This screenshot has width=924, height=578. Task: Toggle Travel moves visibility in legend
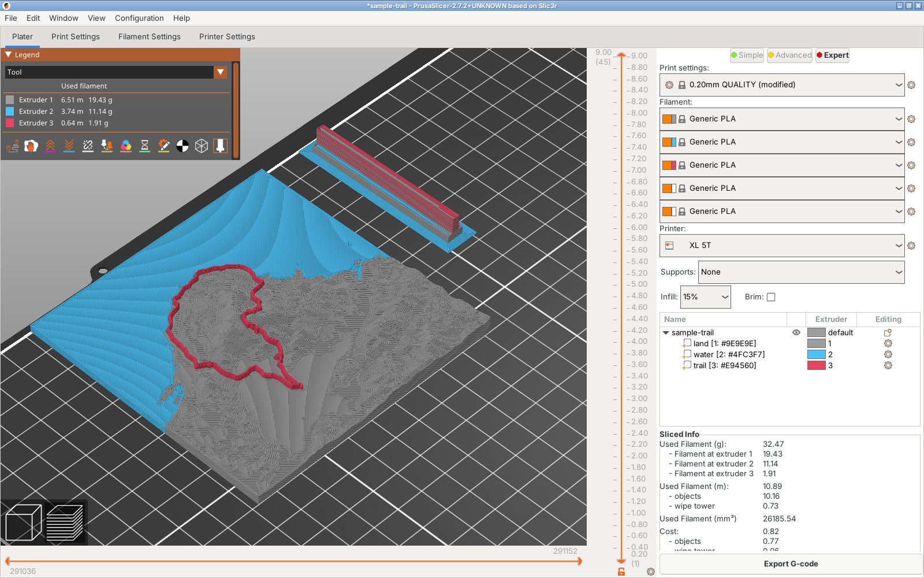click(12, 146)
